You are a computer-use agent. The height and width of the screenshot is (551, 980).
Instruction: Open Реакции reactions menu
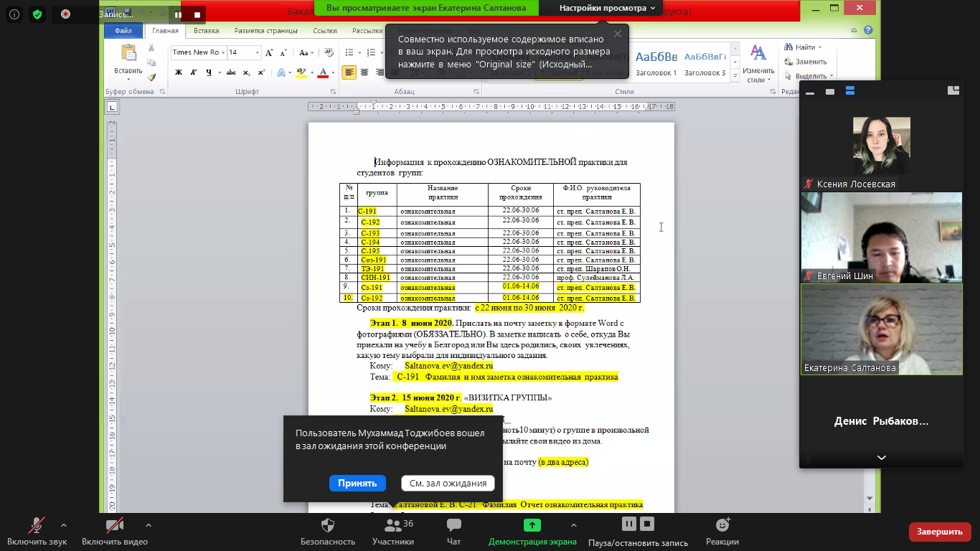coord(722,532)
